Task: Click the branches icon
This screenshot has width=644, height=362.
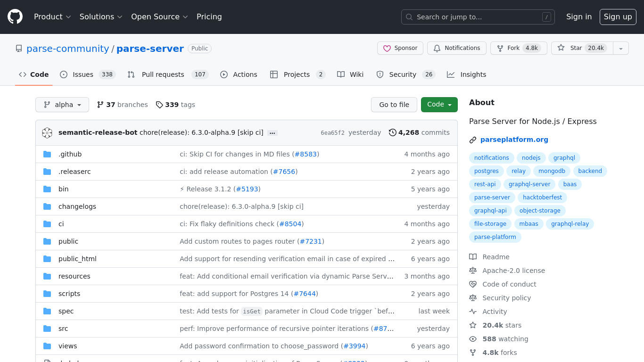Action: click(100, 105)
